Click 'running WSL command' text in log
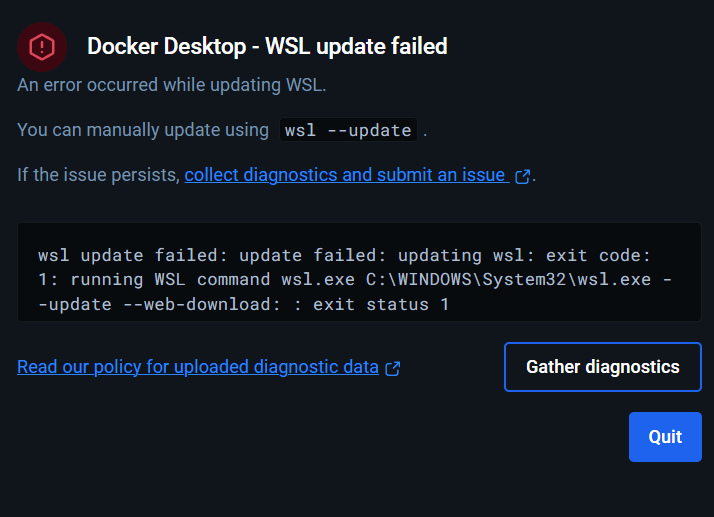This screenshot has height=517, width=714. click(x=170, y=279)
